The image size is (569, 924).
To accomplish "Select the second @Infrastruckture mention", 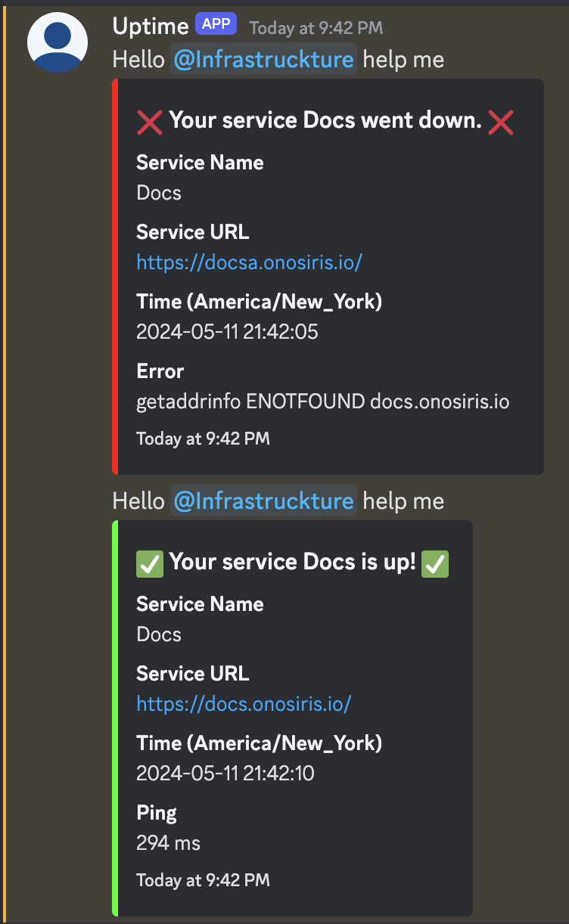I will [x=263, y=500].
